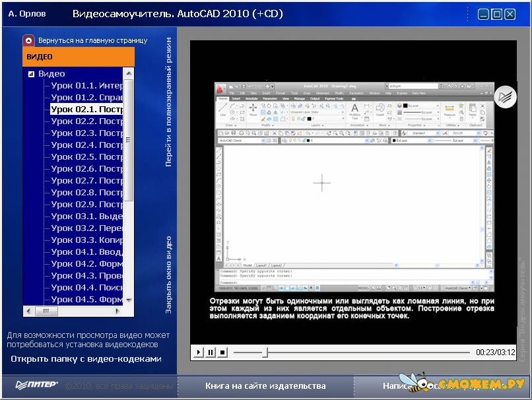Choose lesson Урок 02.3
The height and width of the screenshot is (400, 532).
[87, 133]
